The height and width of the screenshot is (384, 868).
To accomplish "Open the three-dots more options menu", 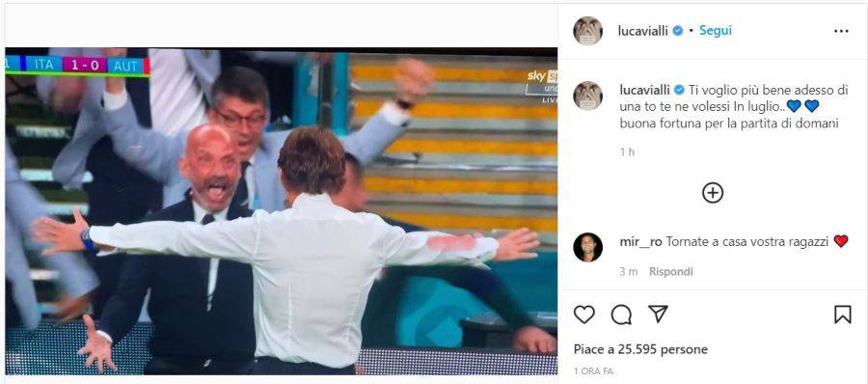I will [x=841, y=31].
